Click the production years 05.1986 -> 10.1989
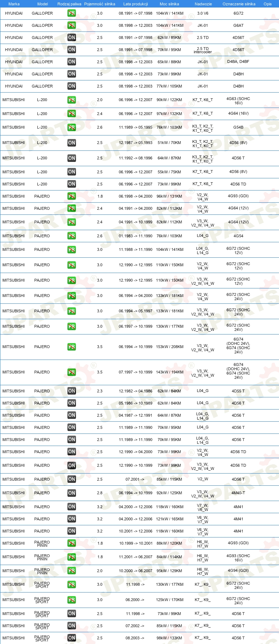 coord(136,403)
